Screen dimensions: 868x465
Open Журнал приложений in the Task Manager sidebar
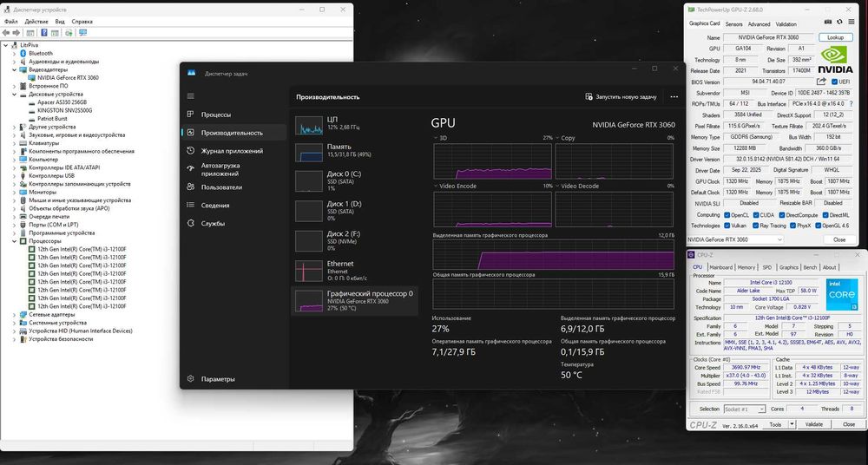click(x=233, y=151)
